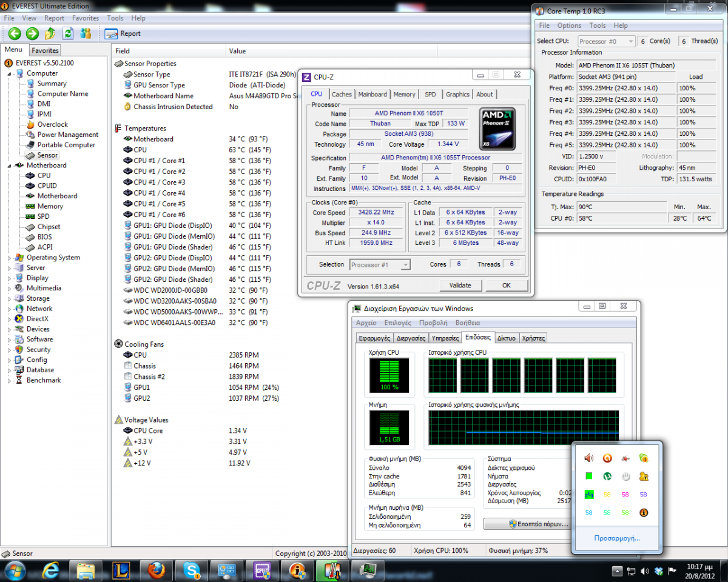Click the red speaker icon in tray popup

click(588, 458)
